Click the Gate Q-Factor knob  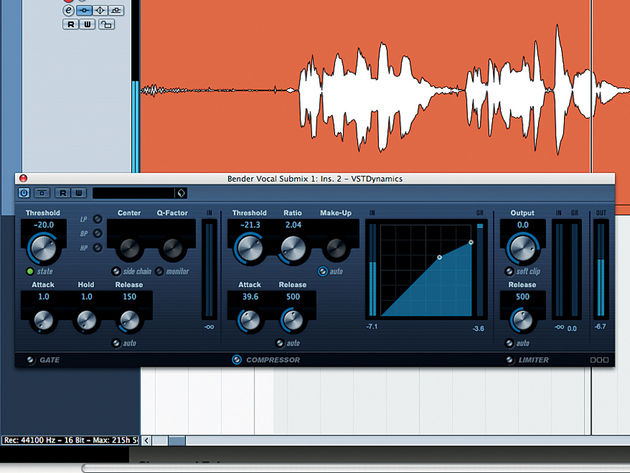tap(173, 249)
